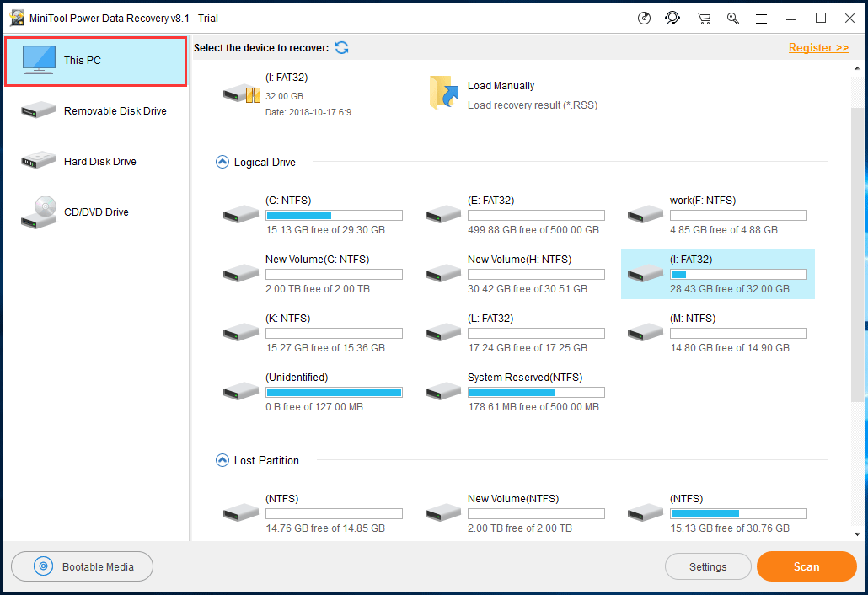The image size is (868, 595).
Task: Select the C: NTFS drive icon
Action: (x=241, y=214)
